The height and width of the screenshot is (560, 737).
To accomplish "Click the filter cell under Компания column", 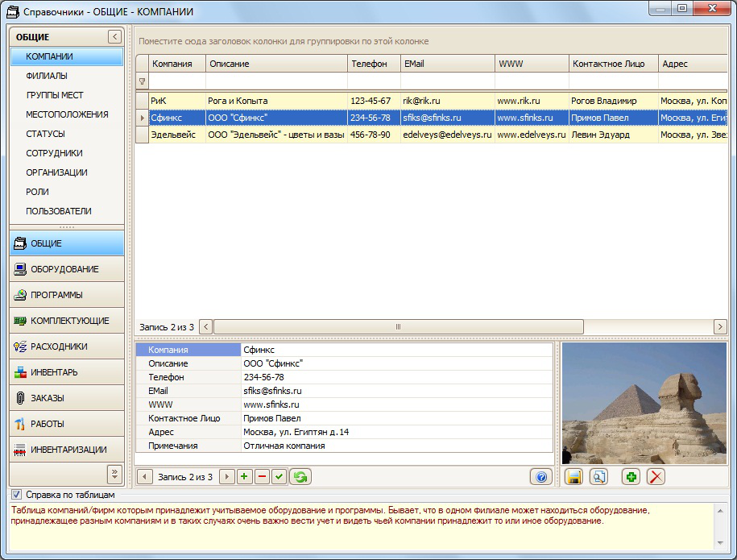I will click(x=177, y=81).
